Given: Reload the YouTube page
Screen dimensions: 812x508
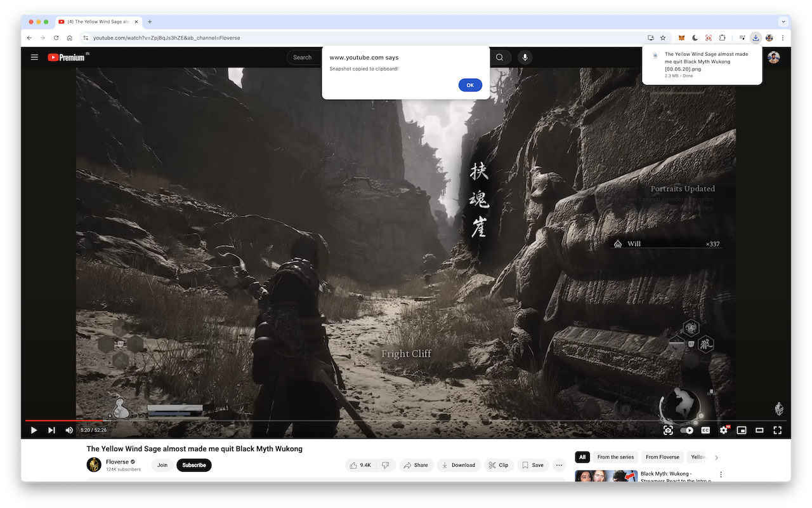Looking at the screenshot, I should 56,37.
